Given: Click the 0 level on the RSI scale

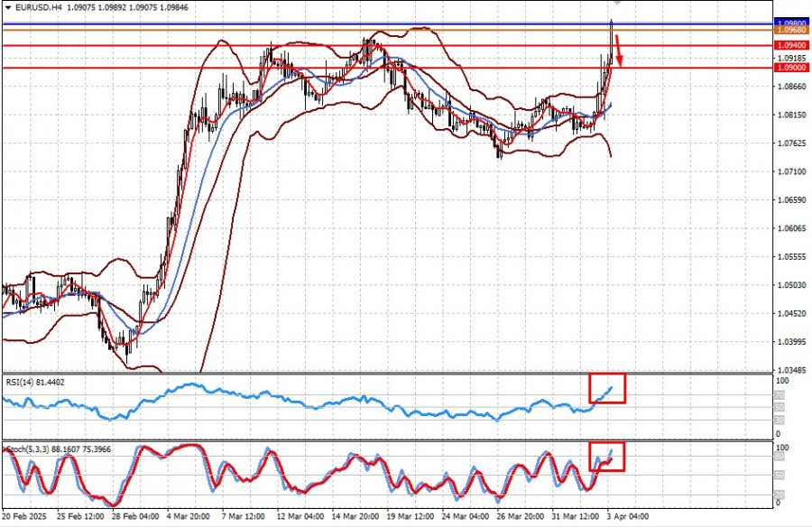Looking at the screenshot, I should point(778,434).
